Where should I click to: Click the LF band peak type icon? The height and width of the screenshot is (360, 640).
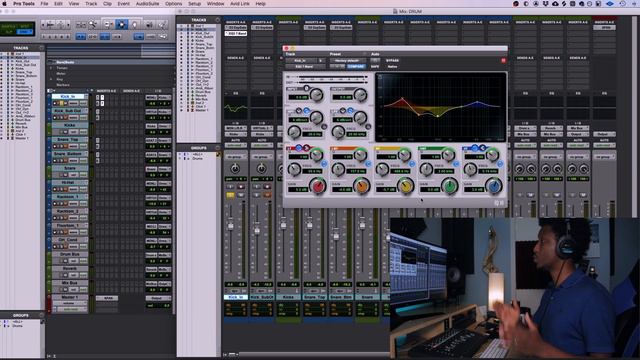299,147
